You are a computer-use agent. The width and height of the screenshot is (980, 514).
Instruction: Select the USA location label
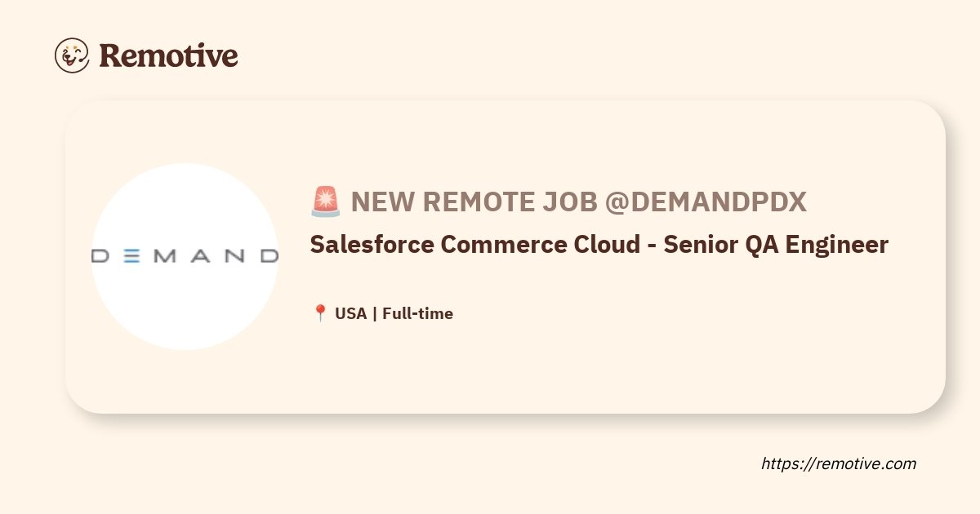[x=351, y=313]
